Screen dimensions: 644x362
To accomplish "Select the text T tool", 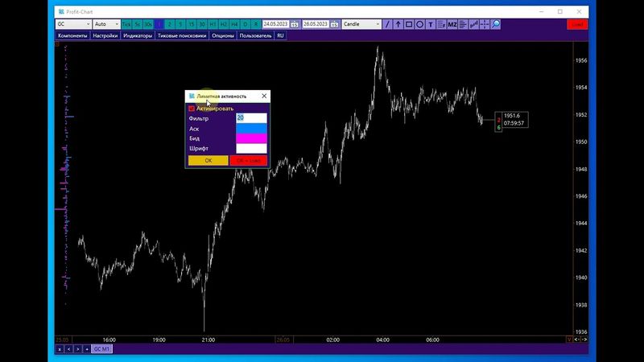I will pos(431,24).
